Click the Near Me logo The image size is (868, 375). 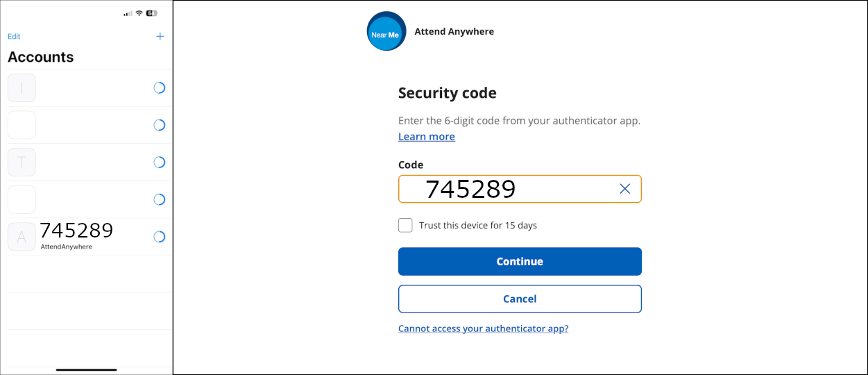click(x=386, y=31)
